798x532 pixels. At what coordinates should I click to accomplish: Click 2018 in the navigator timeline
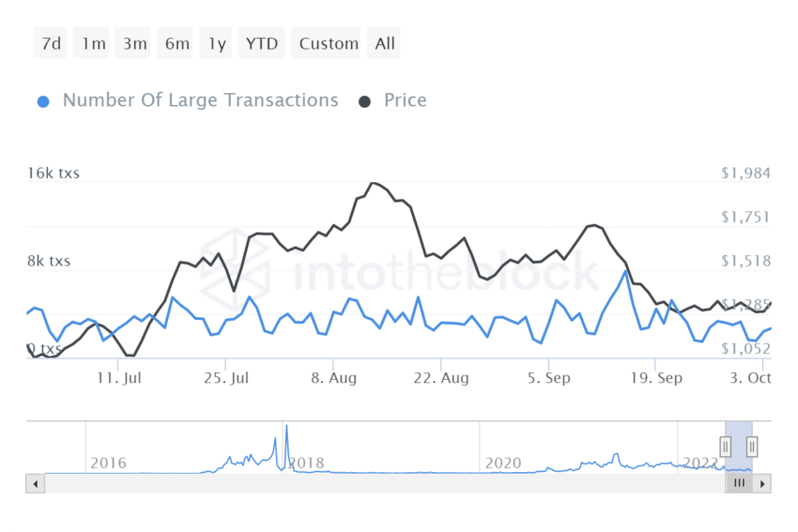[x=305, y=463]
